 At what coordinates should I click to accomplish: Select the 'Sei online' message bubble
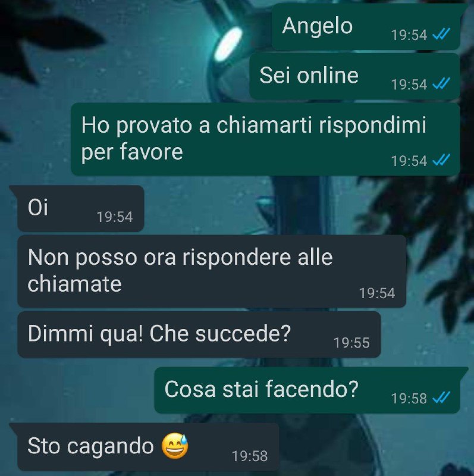354,76
